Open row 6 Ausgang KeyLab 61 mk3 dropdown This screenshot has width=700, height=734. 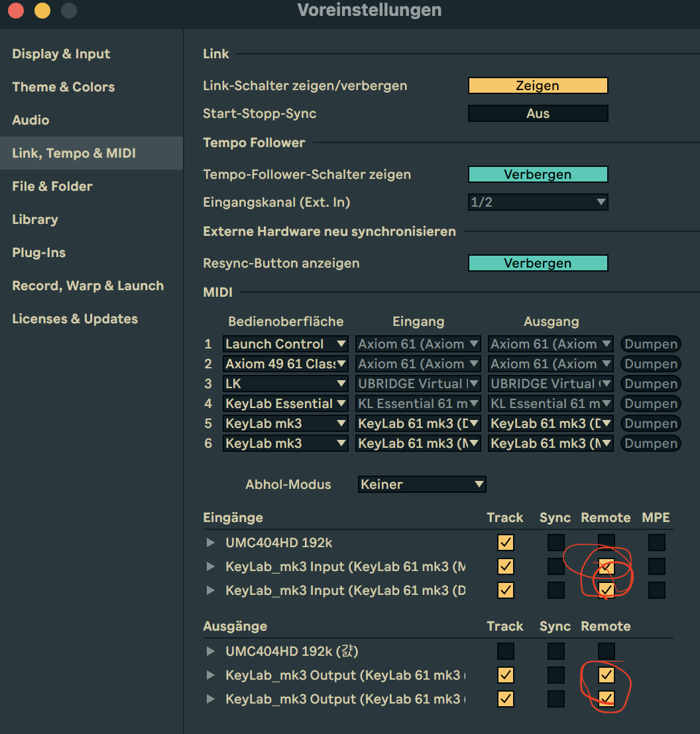(551, 443)
